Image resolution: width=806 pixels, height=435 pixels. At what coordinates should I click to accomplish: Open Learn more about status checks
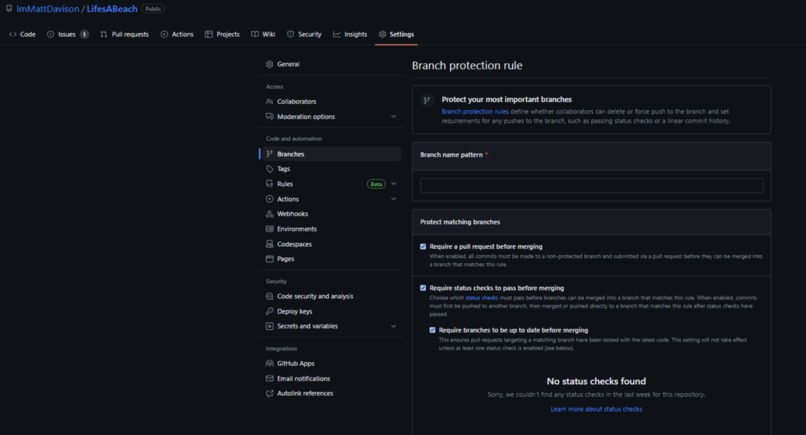tap(596, 409)
